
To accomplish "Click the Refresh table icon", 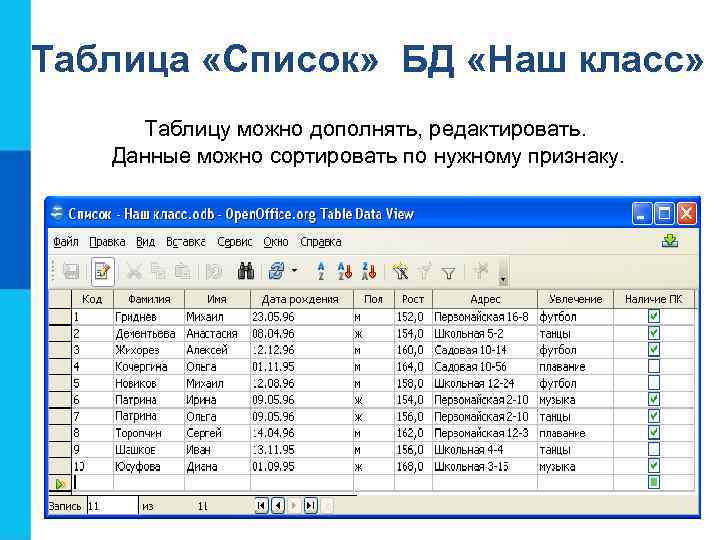I will [277, 271].
